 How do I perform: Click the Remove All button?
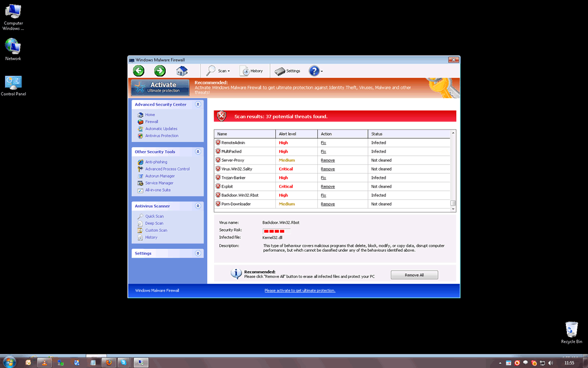414,275
